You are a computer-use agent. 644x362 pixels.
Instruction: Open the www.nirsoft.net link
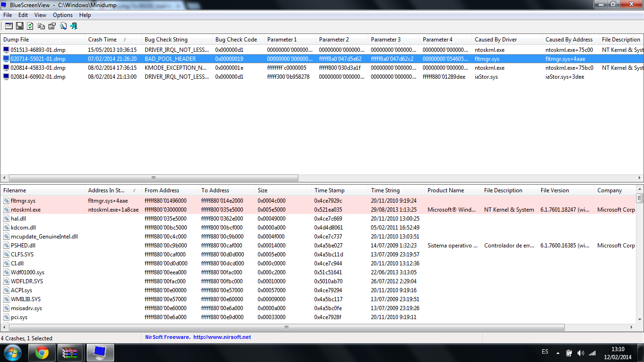click(222, 337)
